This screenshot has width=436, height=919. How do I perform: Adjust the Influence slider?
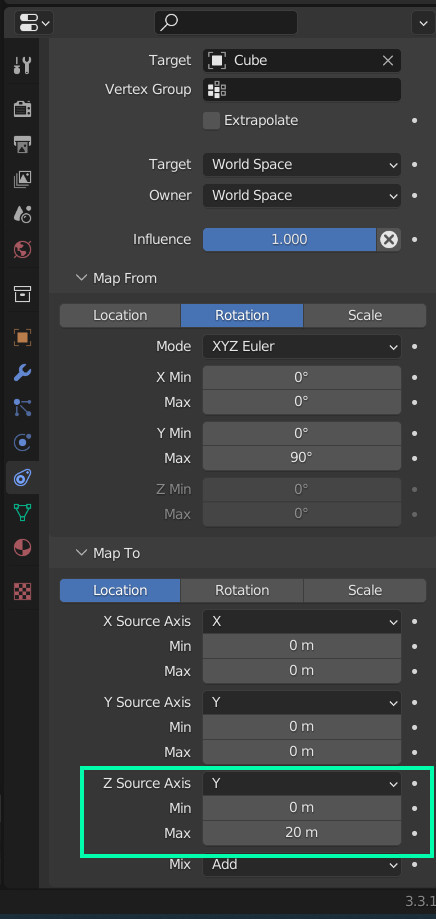tap(289, 240)
